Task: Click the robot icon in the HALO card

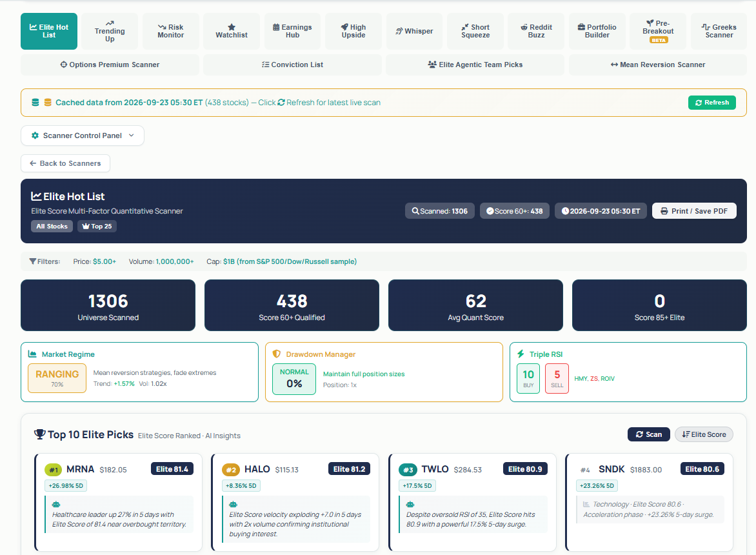Action: 234,505
